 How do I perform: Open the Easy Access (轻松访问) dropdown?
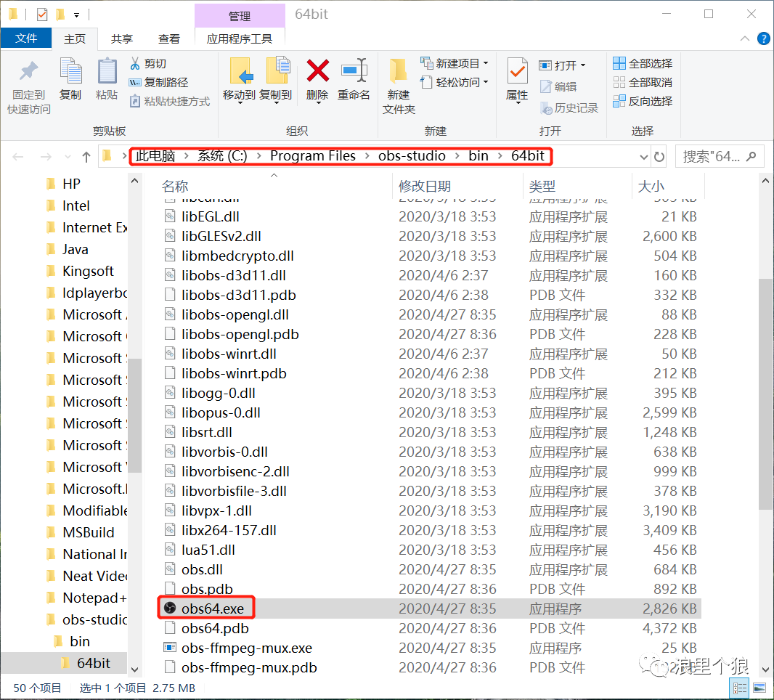pos(454,82)
